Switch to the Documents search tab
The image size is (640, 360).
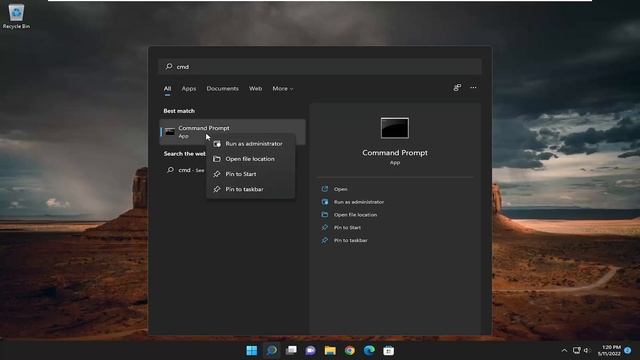click(222, 89)
